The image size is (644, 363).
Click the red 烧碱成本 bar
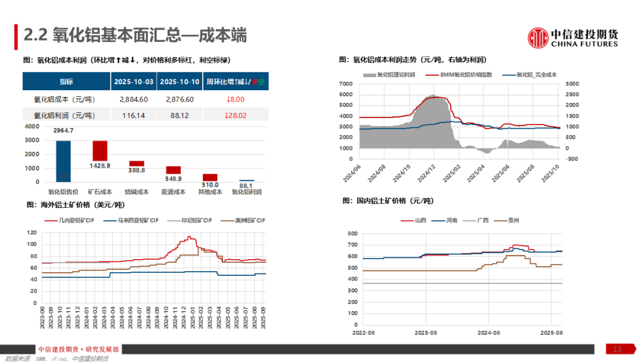(x=137, y=164)
